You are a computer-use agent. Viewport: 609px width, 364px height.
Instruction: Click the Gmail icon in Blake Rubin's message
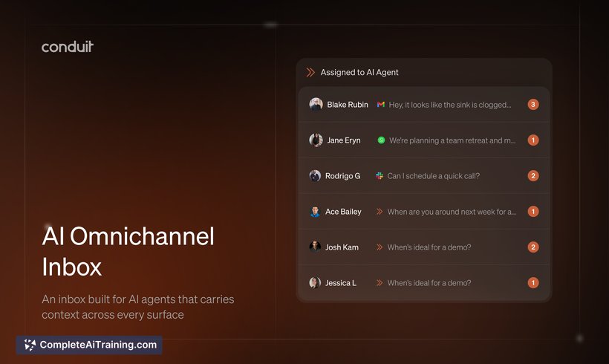click(x=380, y=105)
